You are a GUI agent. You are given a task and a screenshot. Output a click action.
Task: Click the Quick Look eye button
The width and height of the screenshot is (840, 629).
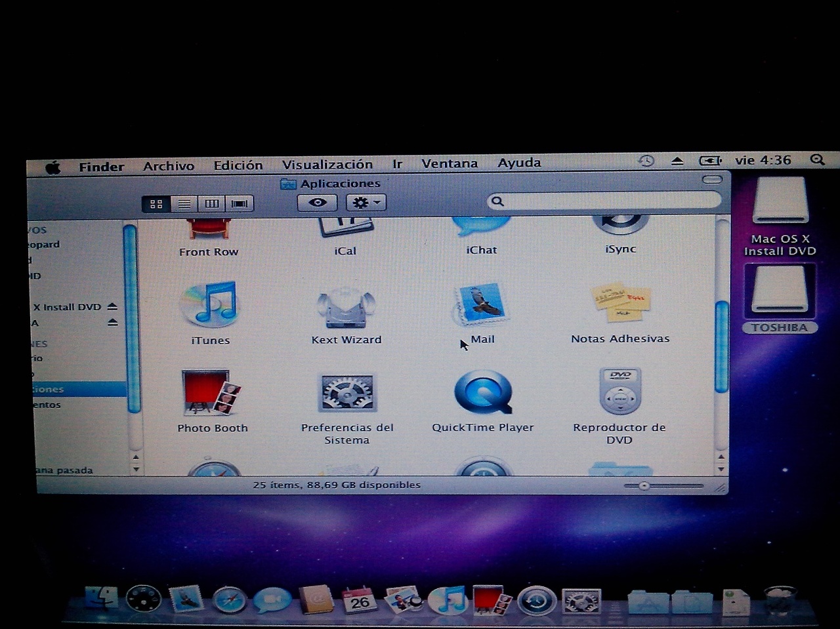318,203
